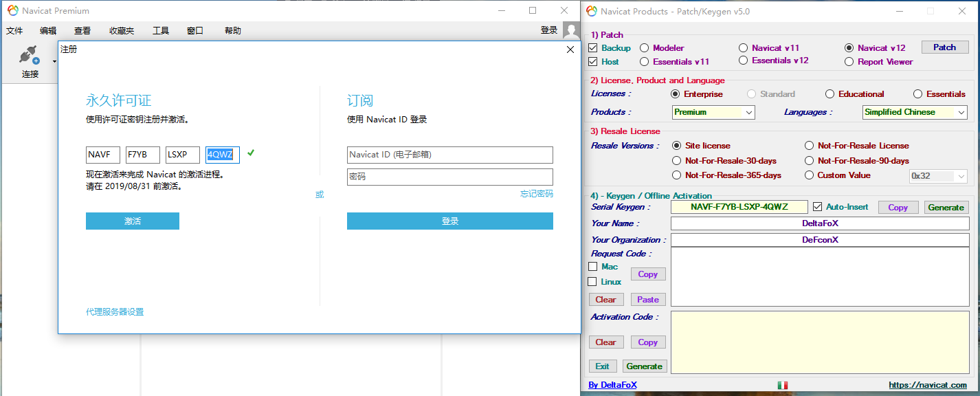Open the 收藏夹 menu
980x396 pixels.
[x=122, y=31]
